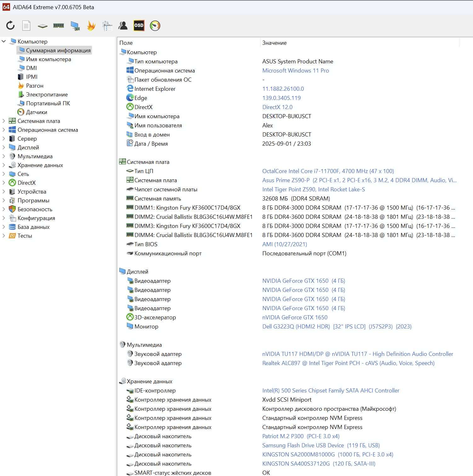
Task: Click the Refresh toolbar icon
Action: pos(10,26)
